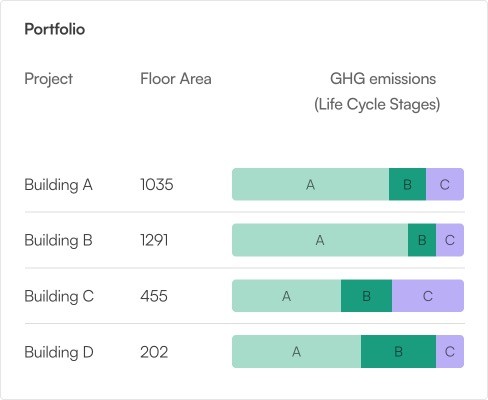Open the Building D project row
The height and width of the screenshot is (400, 488).
coord(244,352)
